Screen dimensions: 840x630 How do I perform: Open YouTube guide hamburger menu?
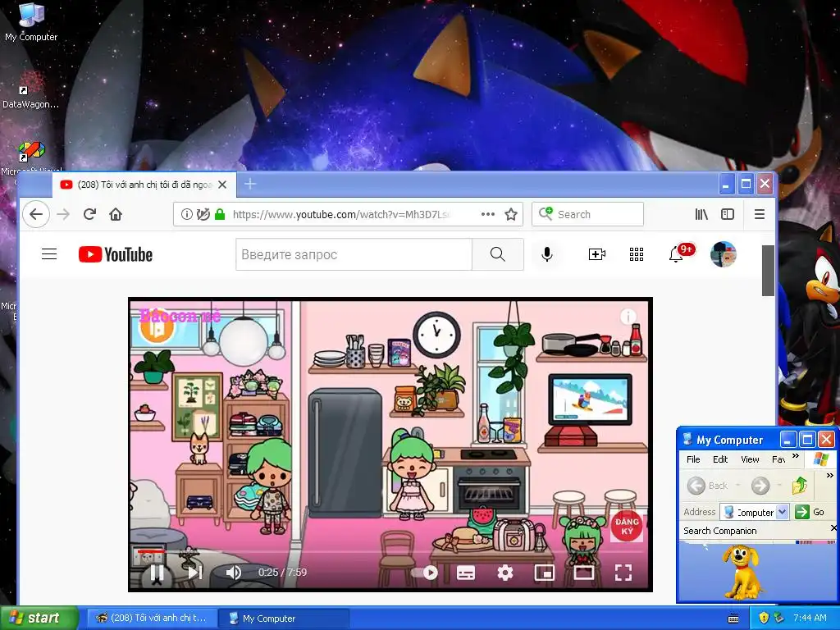point(49,254)
